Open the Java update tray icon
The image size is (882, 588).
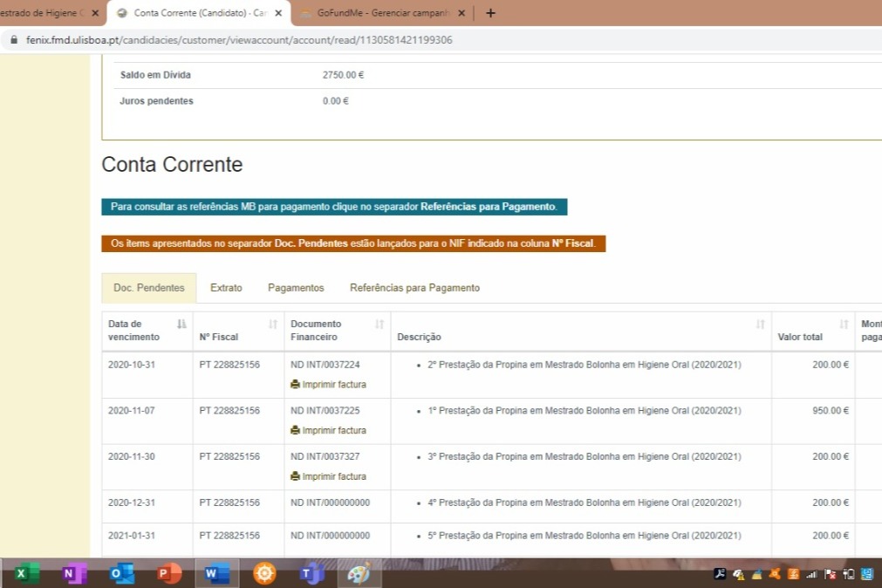tap(794, 574)
